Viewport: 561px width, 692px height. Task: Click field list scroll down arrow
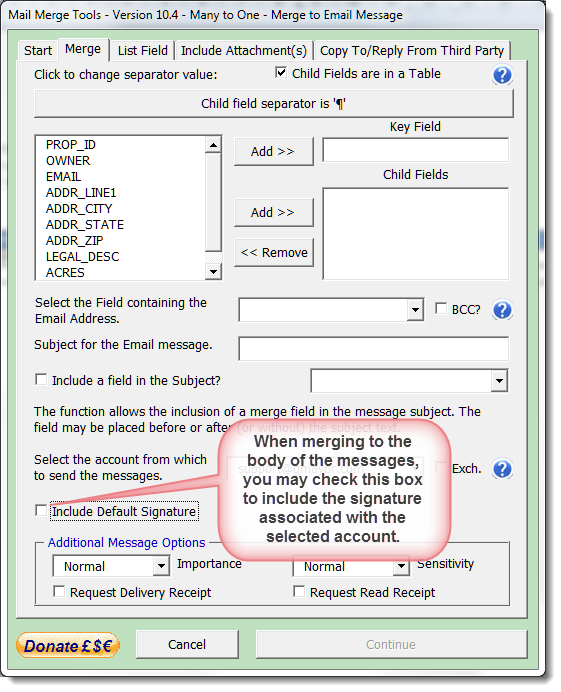coord(213,271)
